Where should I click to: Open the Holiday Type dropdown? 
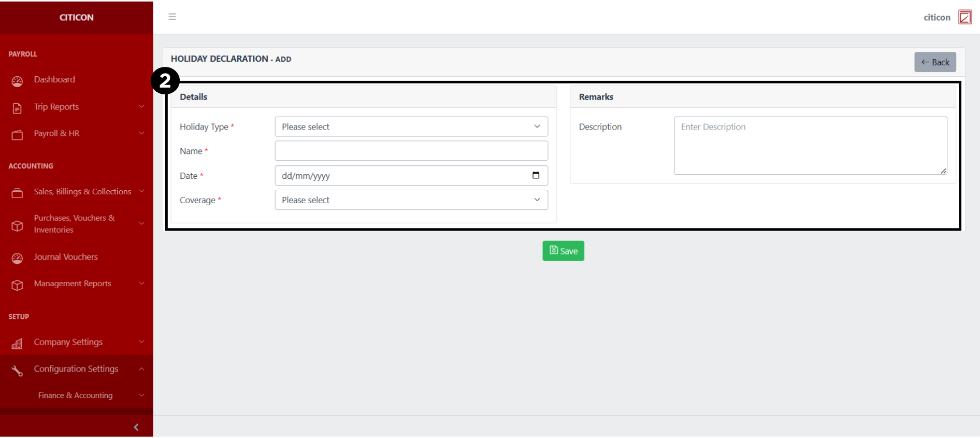pos(411,127)
